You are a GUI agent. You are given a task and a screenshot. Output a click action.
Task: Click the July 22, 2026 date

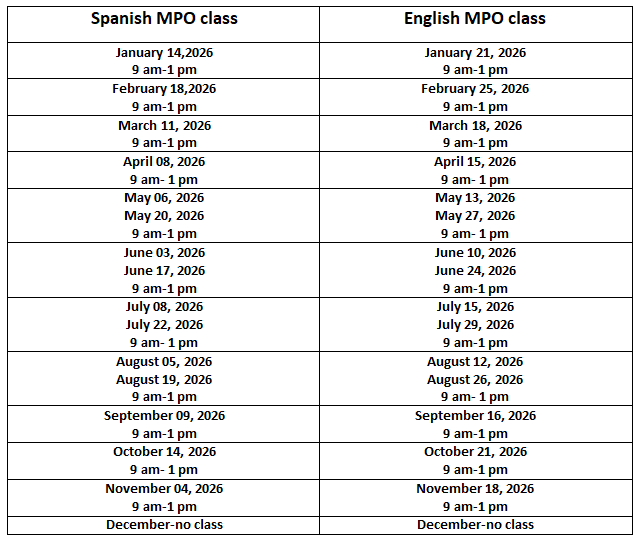point(164,325)
